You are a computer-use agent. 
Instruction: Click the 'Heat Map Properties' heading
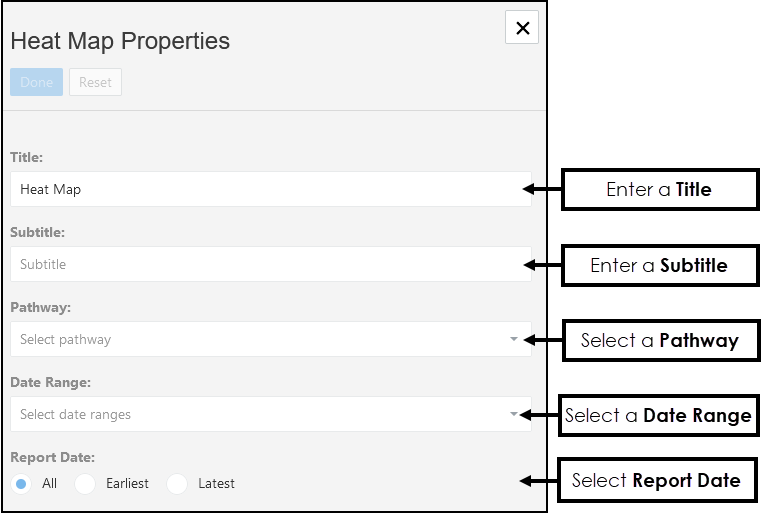[x=120, y=41]
